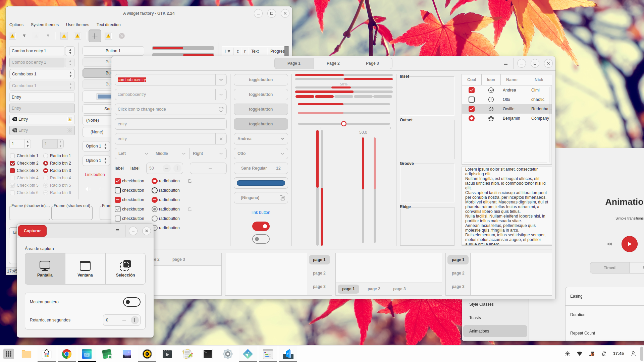
Task: Select Benjamin's radio button in the table
Action: point(472,118)
